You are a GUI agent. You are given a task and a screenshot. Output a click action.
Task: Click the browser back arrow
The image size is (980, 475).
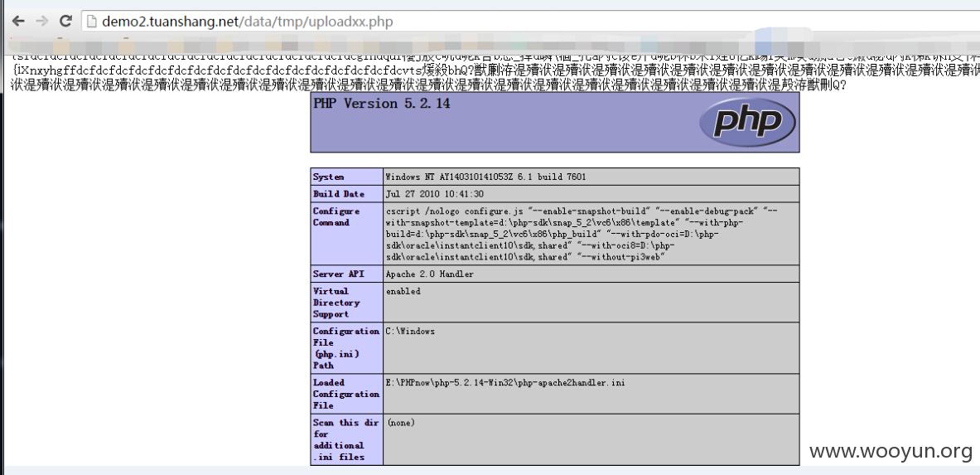point(18,20)
